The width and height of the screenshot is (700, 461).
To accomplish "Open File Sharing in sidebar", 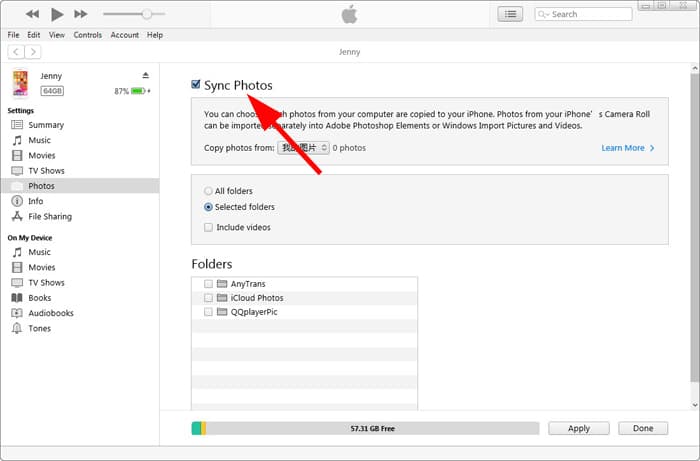I will point(49,216).
